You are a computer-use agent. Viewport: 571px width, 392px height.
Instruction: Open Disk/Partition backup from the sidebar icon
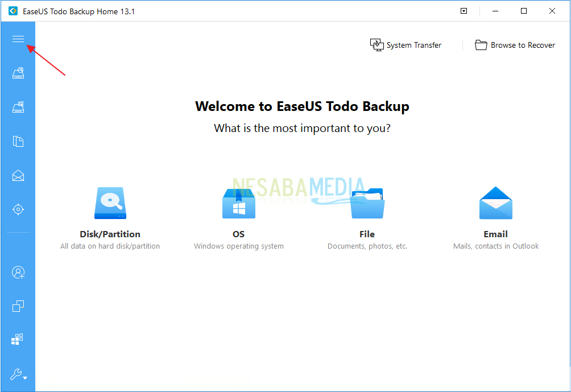18,73
